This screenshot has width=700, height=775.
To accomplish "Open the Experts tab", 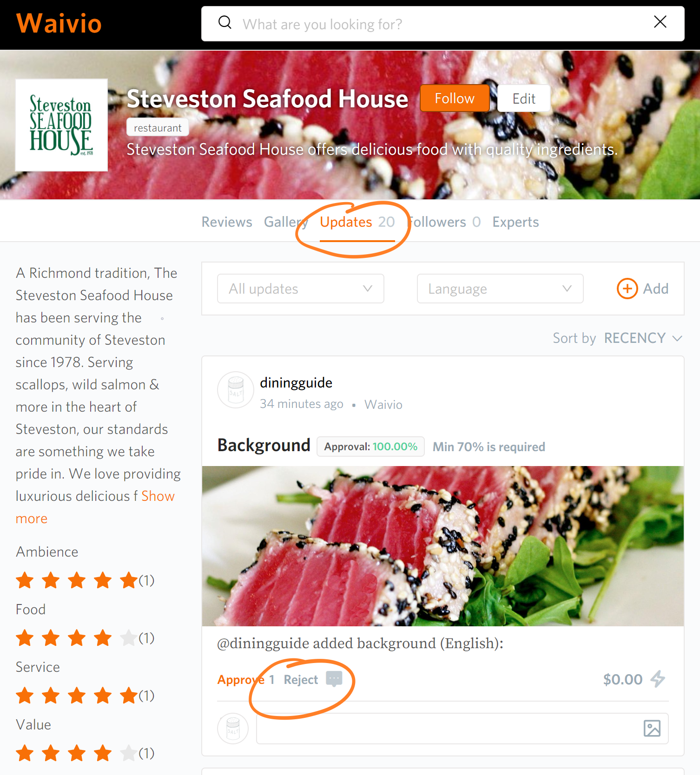I will pos(515,222).
